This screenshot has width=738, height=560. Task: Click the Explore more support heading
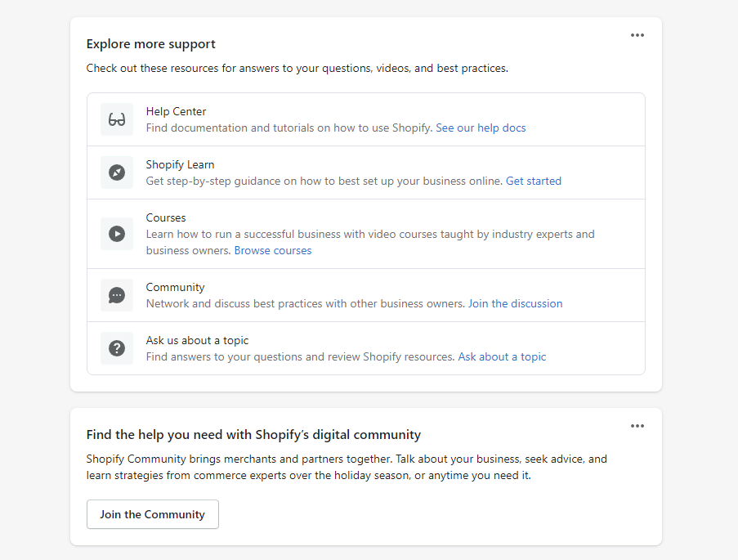[150, 44]
